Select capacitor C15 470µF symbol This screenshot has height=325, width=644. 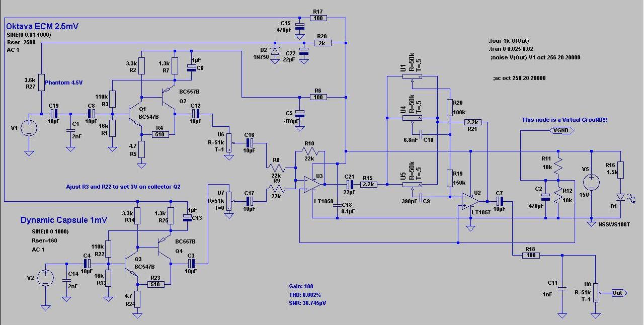300,26
